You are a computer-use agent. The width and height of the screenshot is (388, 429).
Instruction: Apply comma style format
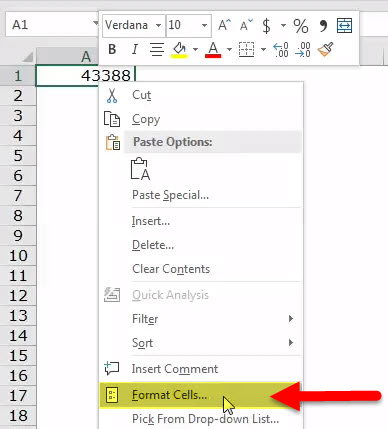[x=323, y=25]
